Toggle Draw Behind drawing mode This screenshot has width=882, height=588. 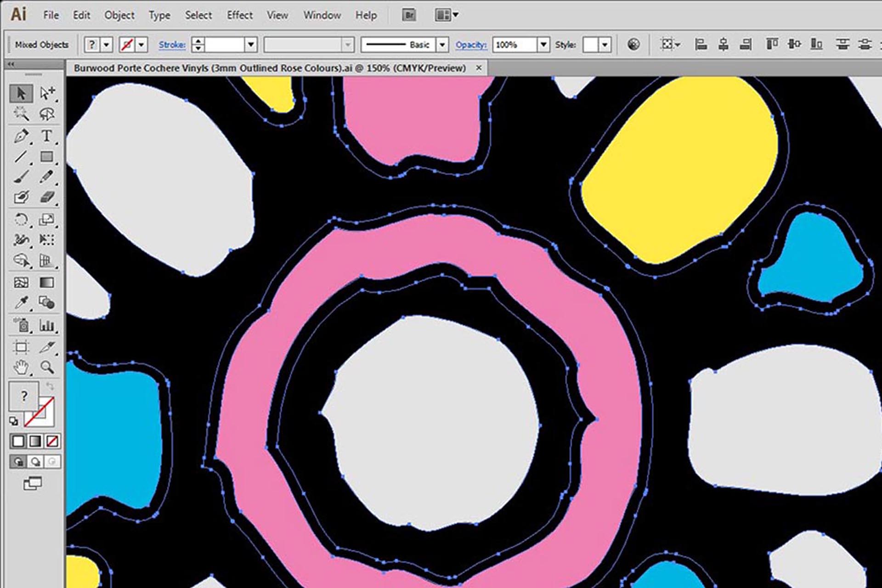point(35,462)
